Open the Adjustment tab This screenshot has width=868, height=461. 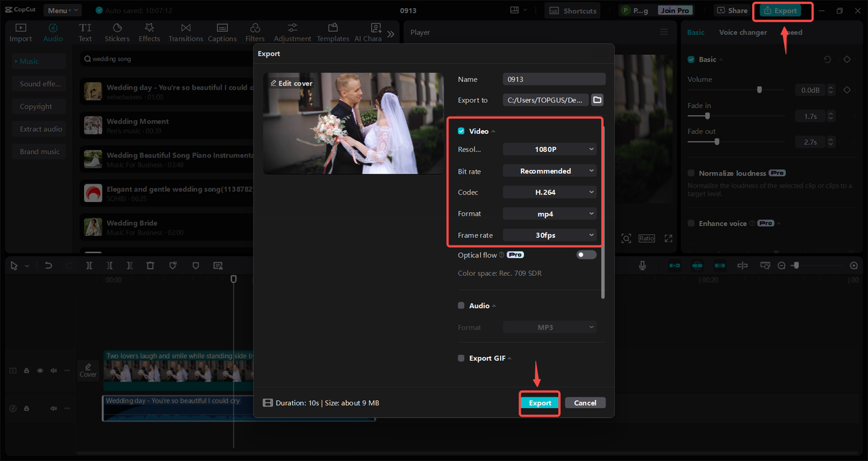coord(292,33)
